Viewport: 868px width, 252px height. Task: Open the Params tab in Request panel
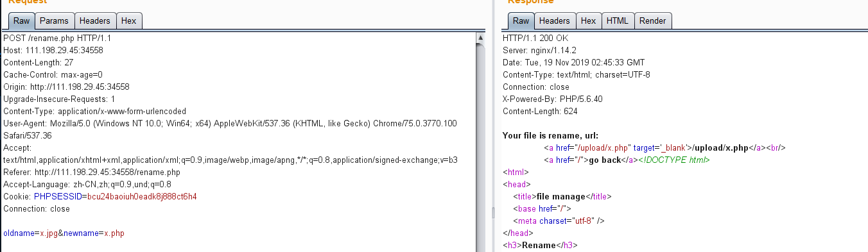[x=54, y=21]
